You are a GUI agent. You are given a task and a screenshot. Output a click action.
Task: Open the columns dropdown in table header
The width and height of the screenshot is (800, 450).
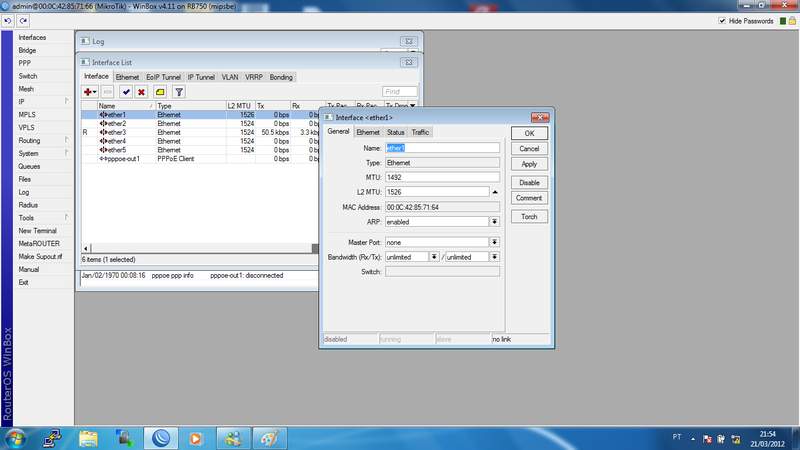tap(413, 106)
